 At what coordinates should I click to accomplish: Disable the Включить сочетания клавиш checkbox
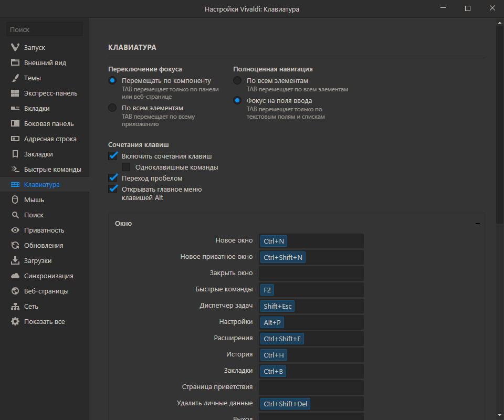coord(113,156)
